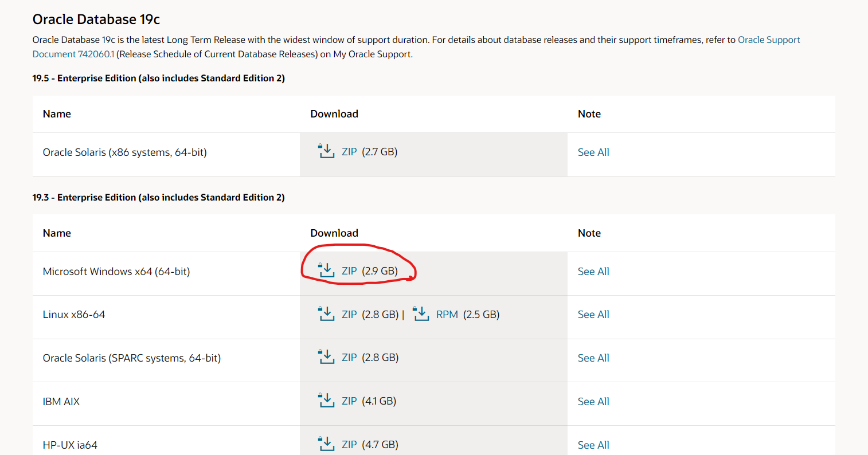868x455 pixels.
Task: Open See All for Linux x86-64
Action: (x=593, y=315)
